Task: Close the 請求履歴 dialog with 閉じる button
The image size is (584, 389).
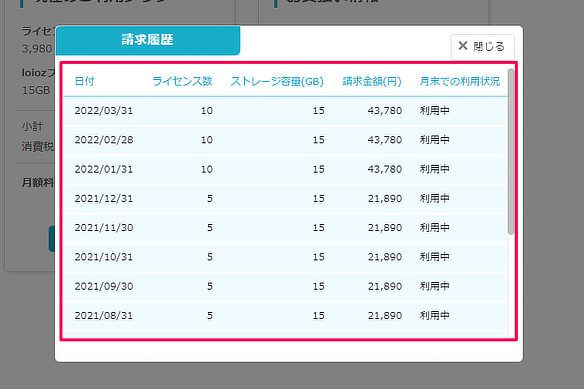Action: [x=482, y=47]
